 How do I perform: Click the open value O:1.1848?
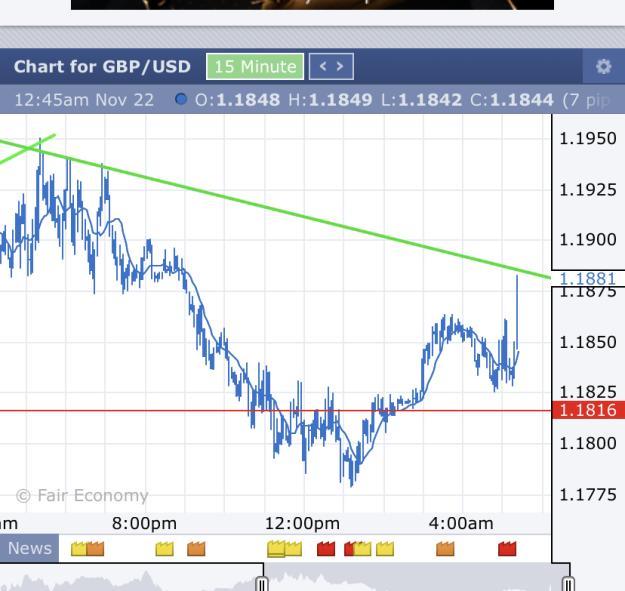point(238,100)
